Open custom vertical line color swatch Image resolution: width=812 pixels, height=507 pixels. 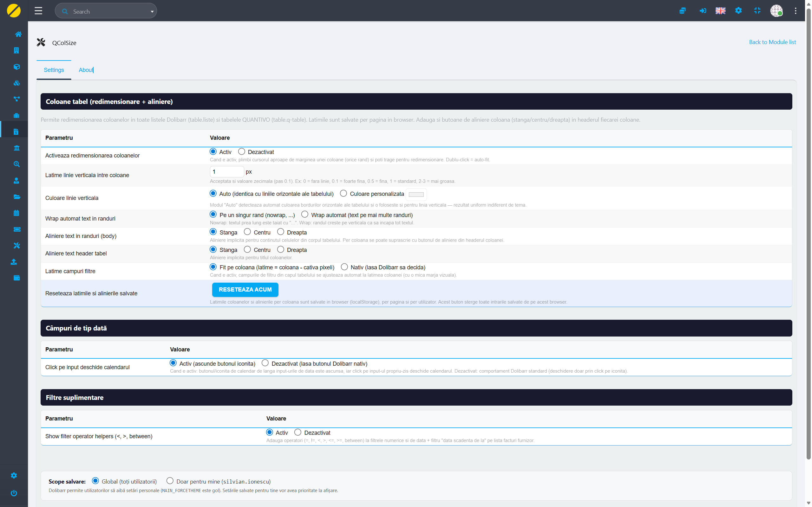(416, 194)
